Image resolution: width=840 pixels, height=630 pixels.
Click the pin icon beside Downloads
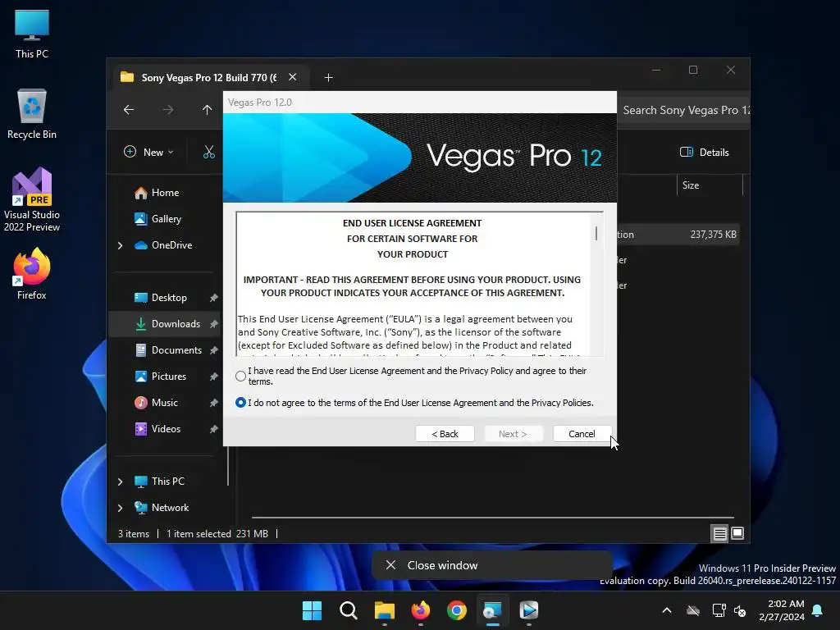click(x=214, y=324)
